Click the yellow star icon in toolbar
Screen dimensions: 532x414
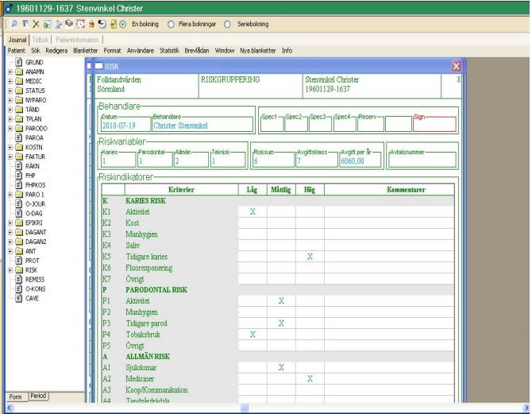click(91, 24)
